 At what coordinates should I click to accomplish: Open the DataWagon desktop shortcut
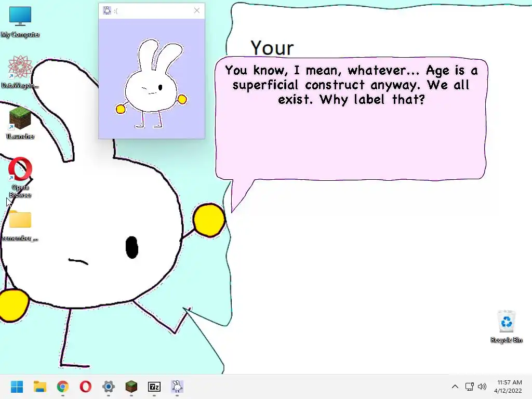[x=20, y=72]
